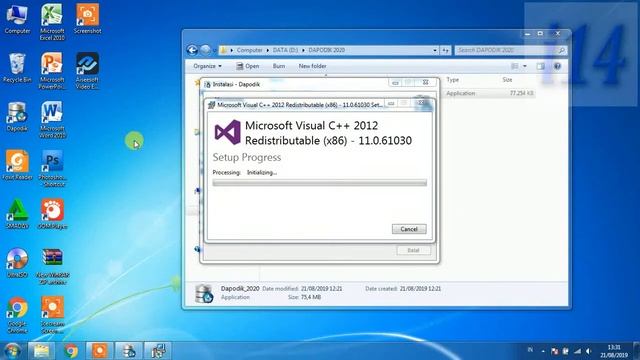
Task: Open the Microsoft Excel 2010 desktop shortcut
Action: tap(52, 22)
